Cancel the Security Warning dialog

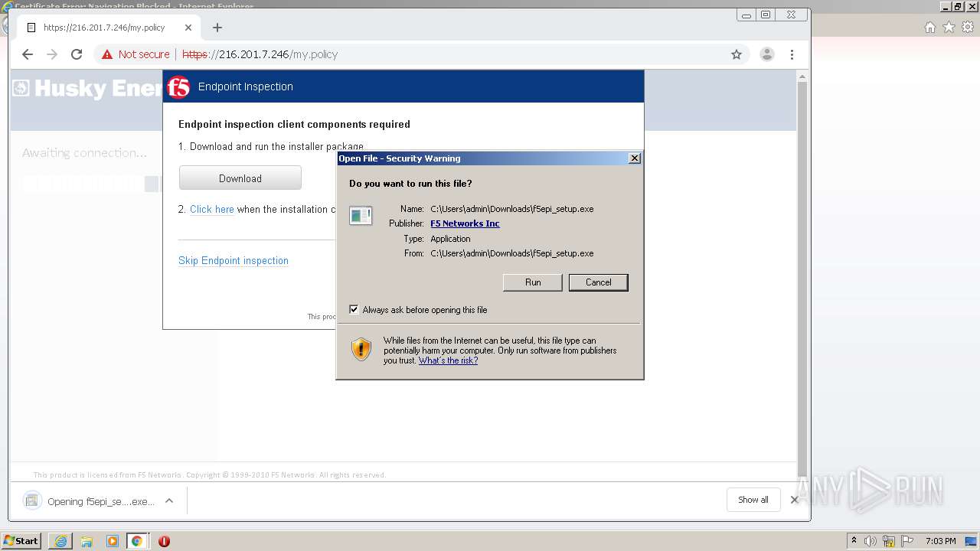click(x=598, y=282)
